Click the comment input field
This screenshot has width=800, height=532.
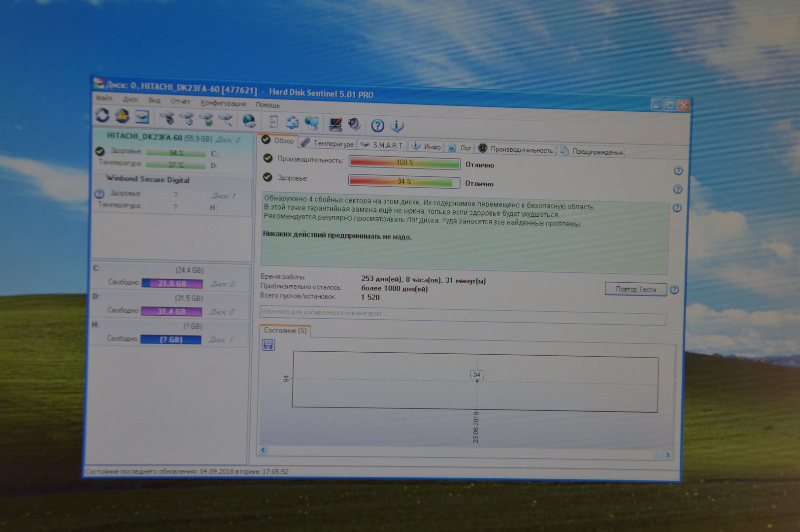coord(462,313)
